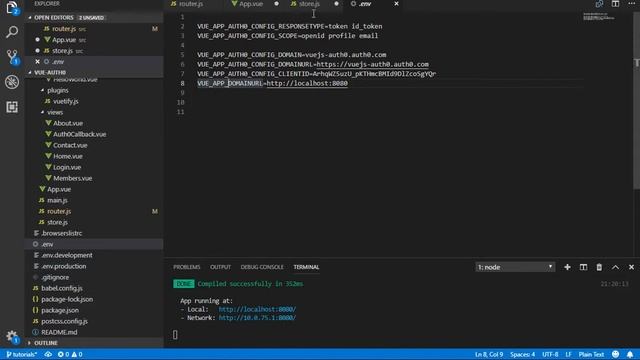640x360 pixels.
Task: Open Contact.vue file
Action: [x=70, y=145]
